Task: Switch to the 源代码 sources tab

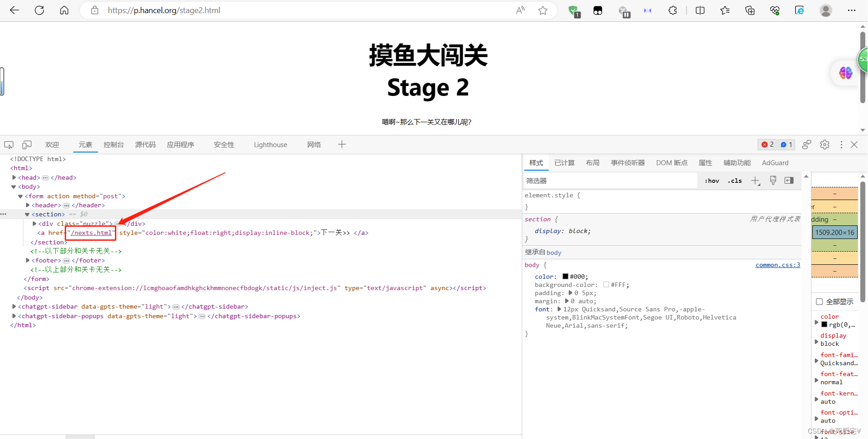Action: 145,144
